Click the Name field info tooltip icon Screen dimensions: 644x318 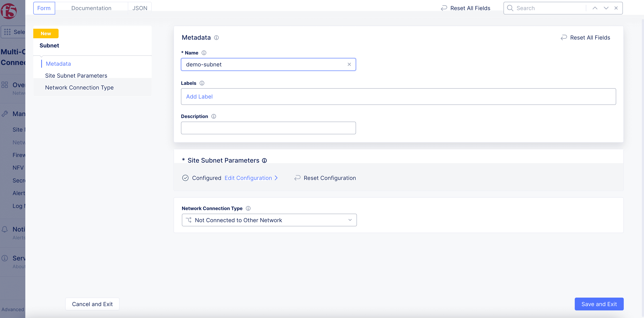tap(204, 53)
